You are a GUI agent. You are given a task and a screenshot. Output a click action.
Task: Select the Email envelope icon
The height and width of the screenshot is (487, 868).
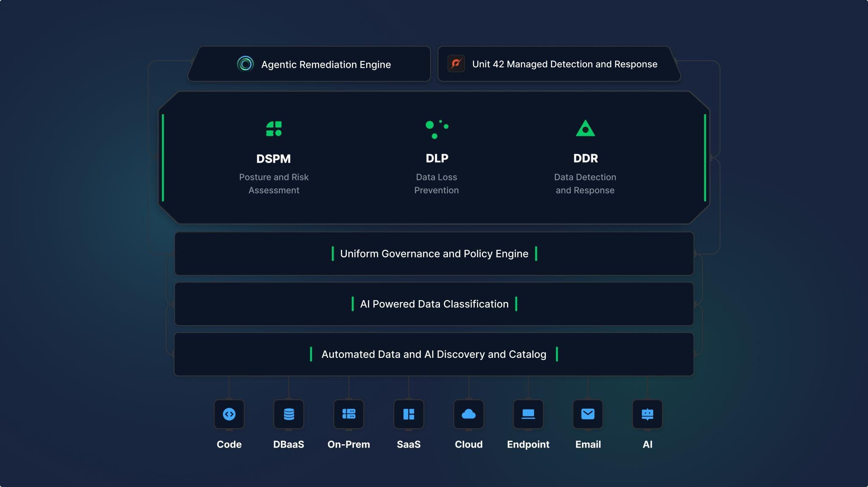pyautogui.click(x=588, y=414)
